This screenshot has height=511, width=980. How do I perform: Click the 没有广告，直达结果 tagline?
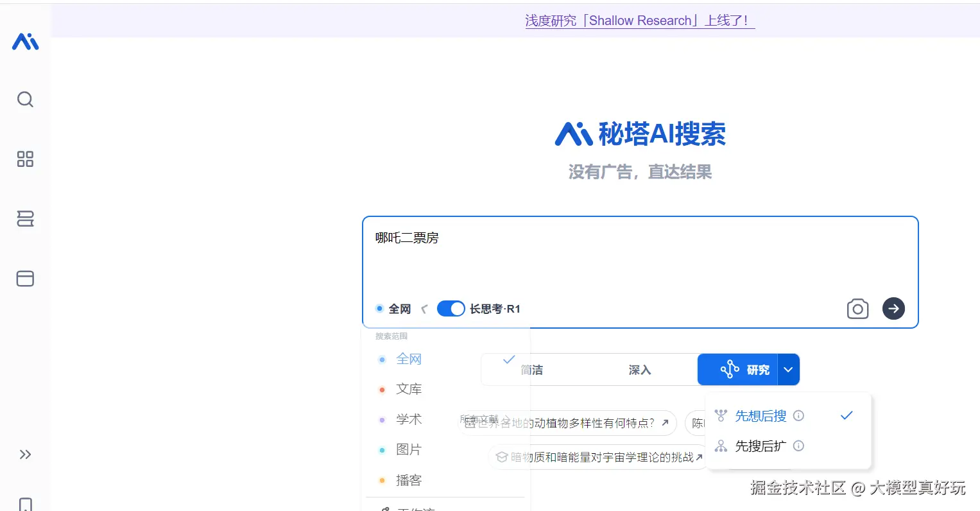tap(640, 172)
